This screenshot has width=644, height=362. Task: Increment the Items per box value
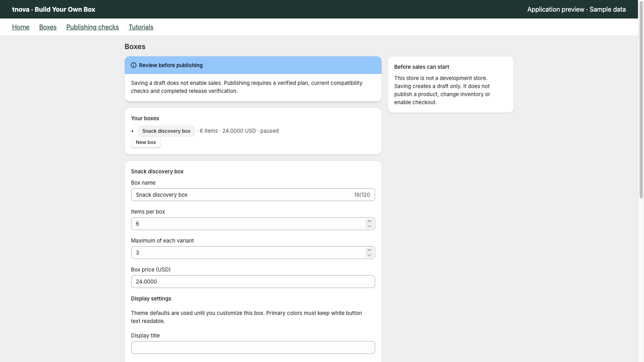tap(369, 221)
